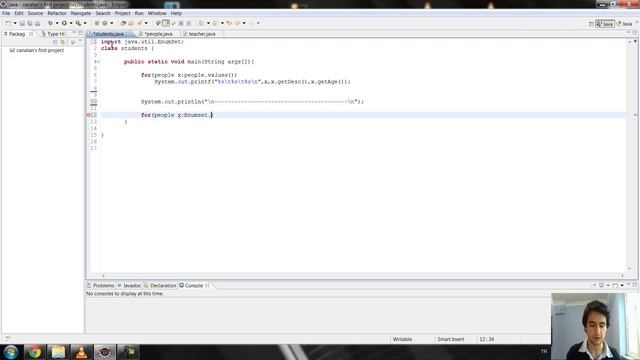Open the External Tools dropdown arrow
640x360 pixels.
85,23
